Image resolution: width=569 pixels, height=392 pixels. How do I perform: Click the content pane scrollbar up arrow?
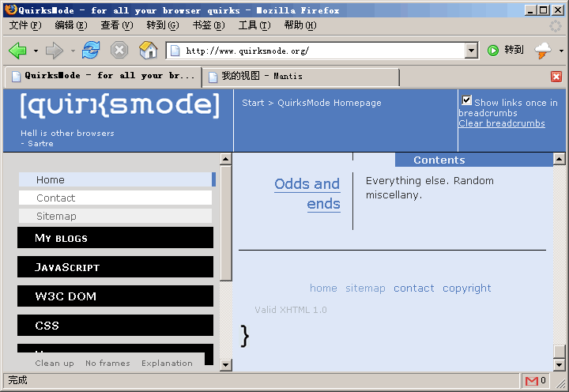coord(559,159)
